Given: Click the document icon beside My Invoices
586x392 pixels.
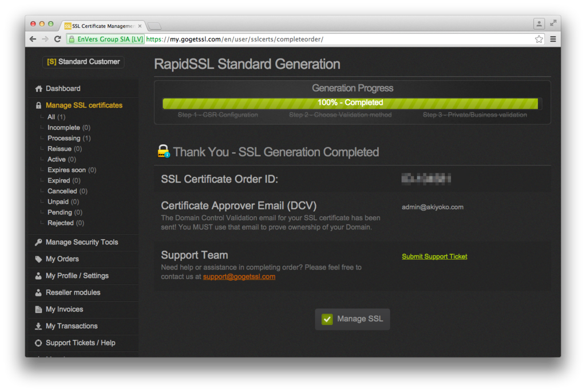Looking at the screenshot, I should click(x=38, y=310).
